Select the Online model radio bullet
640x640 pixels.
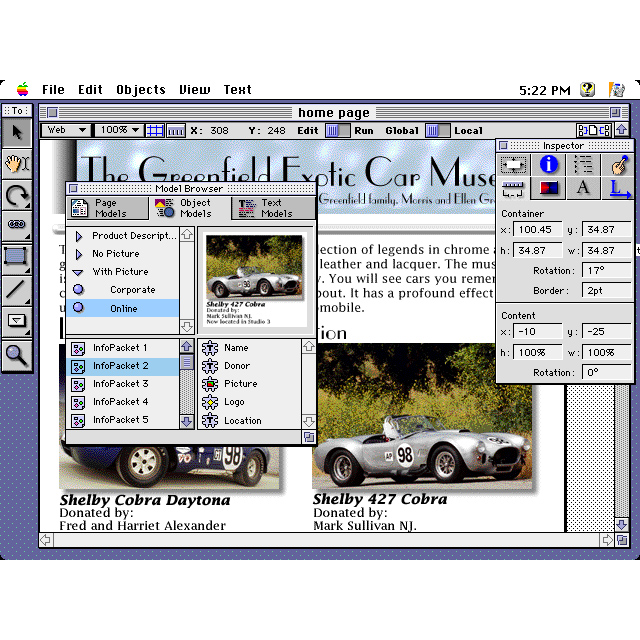(78, 308)
